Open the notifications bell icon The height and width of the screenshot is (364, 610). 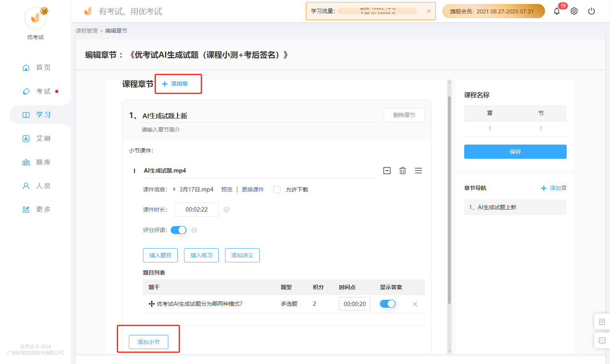[556, 11]
